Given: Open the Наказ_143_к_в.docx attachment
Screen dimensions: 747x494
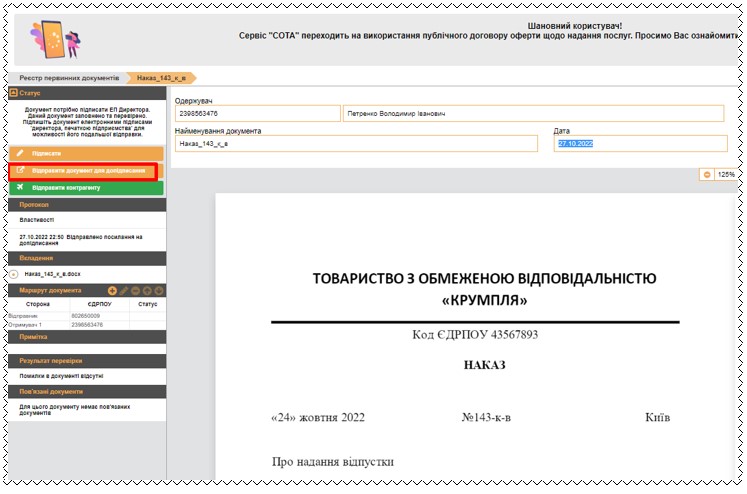Looking at the screenshot, I should pos(52,274).
